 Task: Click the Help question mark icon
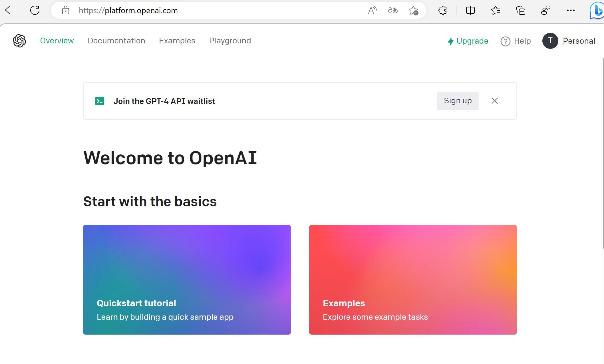tap(506, 41)
